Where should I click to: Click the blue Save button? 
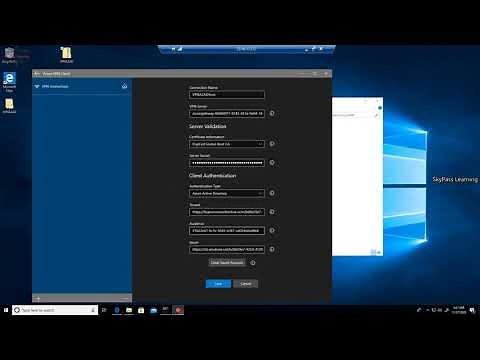[x=218, y=284]
